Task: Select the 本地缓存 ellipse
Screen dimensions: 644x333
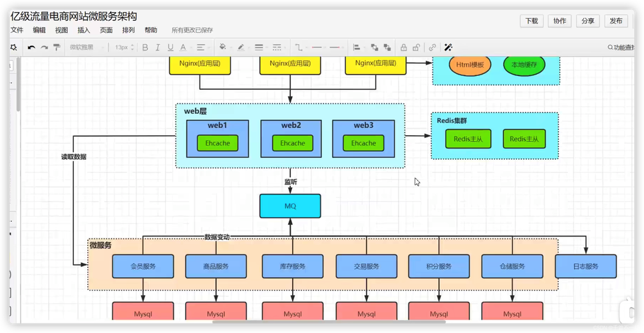Action: (x=524, y=65)
